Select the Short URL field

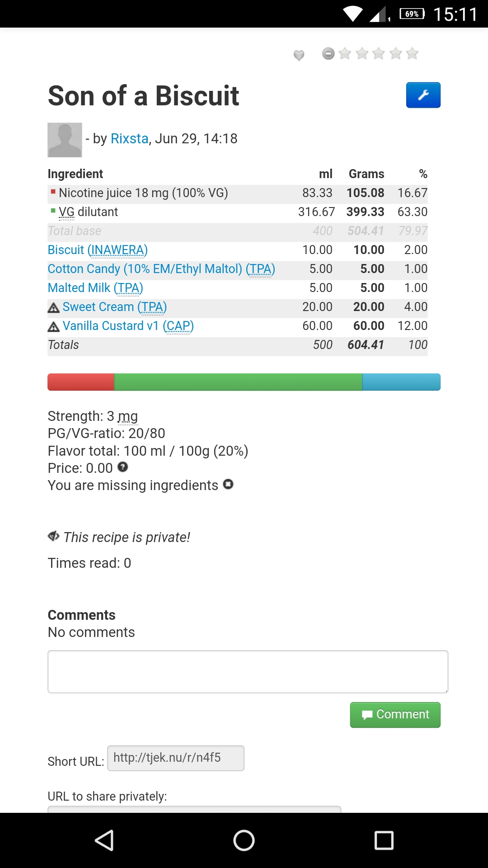175,758
